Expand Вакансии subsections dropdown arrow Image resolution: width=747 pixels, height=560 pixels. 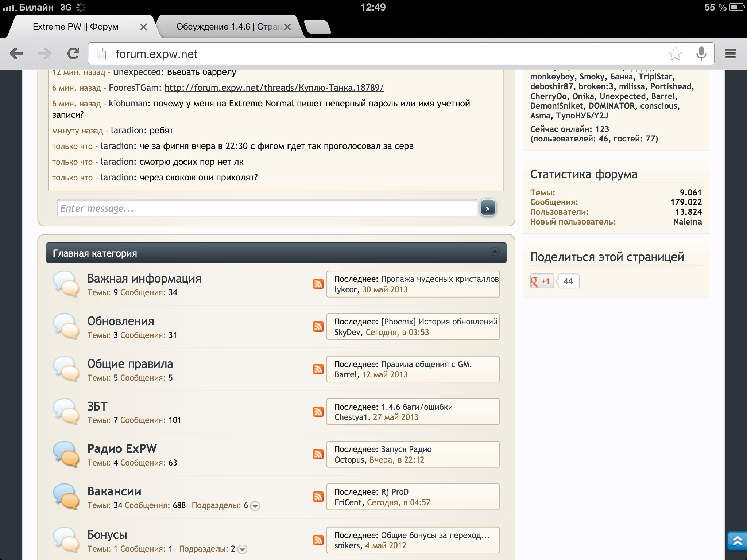click(x=255, y=506)
